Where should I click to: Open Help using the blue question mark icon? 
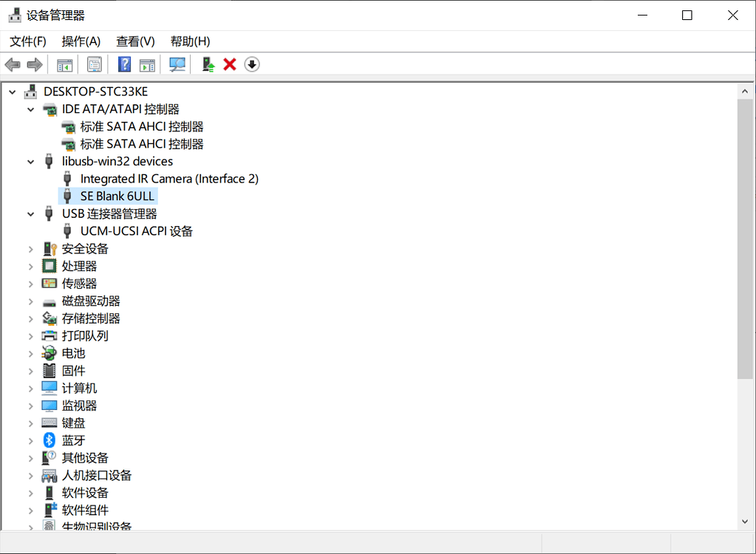124,64
